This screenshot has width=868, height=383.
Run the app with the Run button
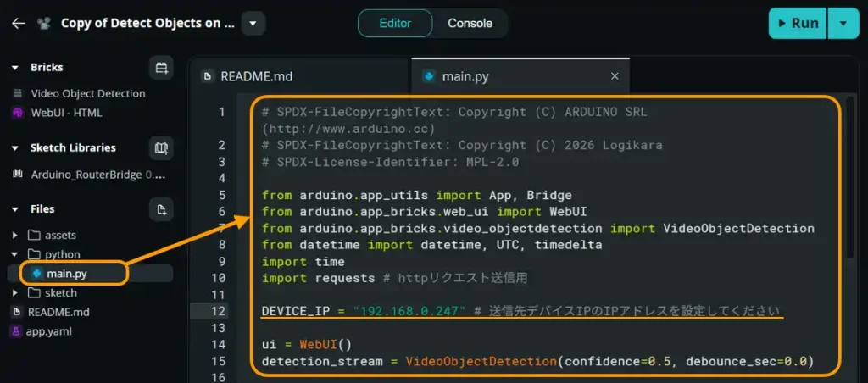(798, 23)
